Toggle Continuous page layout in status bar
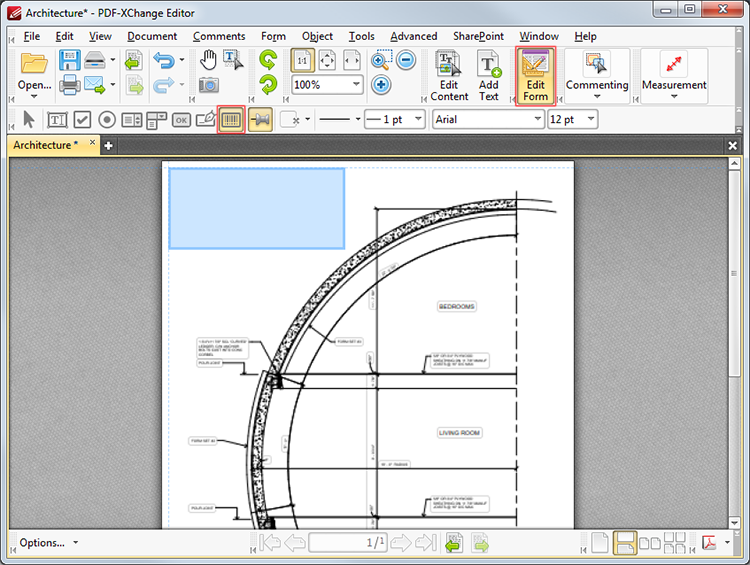Viewport: 750px width, 565px height. [625, 543]
